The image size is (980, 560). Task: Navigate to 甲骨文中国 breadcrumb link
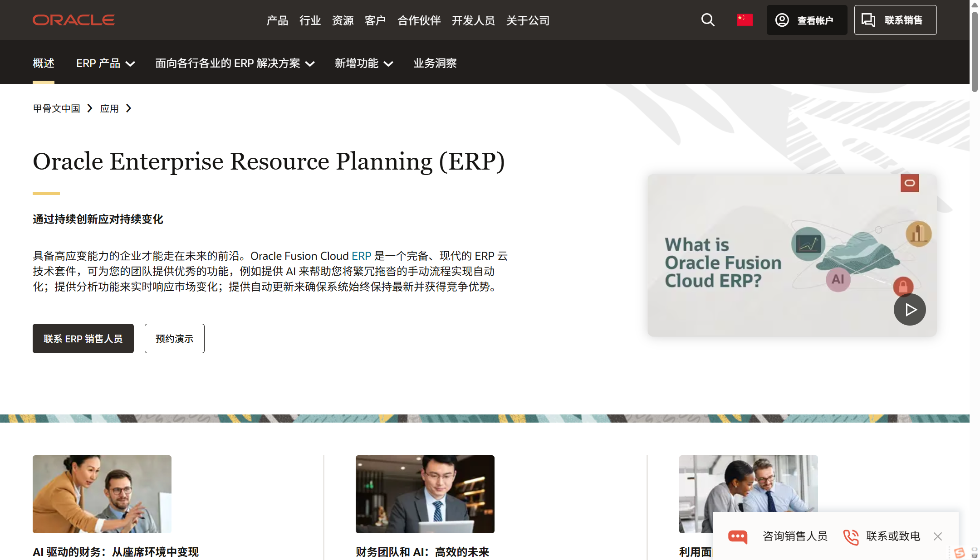(56, 108)
